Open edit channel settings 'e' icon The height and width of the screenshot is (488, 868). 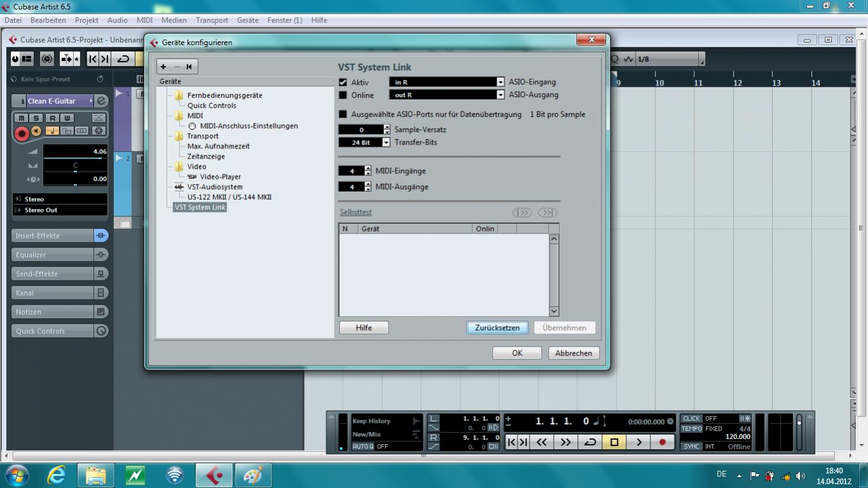point(101,101)
